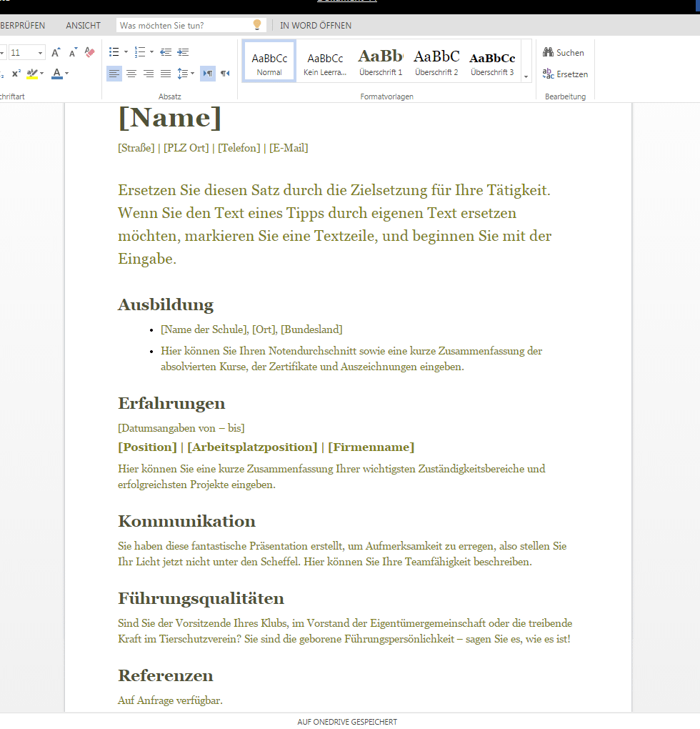
Task: Expand the bullet list style arrow
Action: pos(126,52)
